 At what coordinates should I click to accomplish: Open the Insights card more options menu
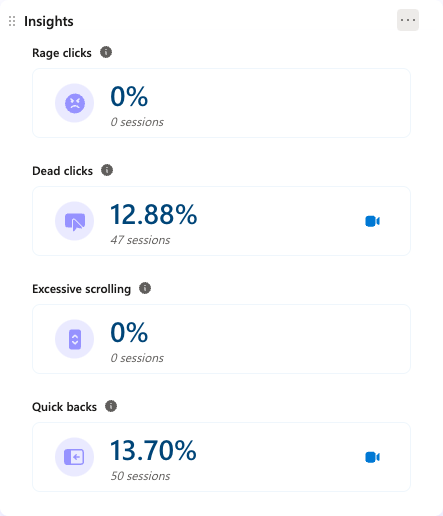(x=408, y=20)
